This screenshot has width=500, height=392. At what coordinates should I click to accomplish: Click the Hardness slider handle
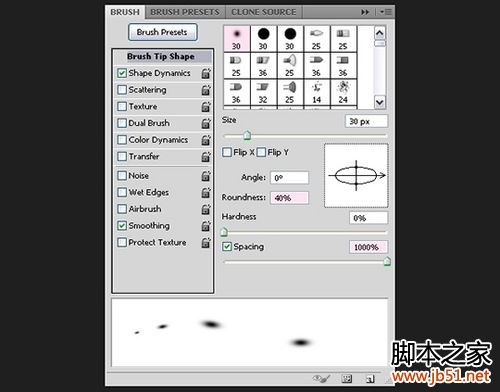tap(224, 231)
